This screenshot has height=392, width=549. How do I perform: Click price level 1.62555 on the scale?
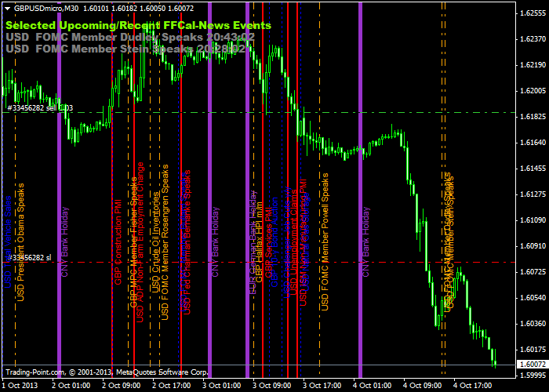pyautogui.click(x=533, y=13)
